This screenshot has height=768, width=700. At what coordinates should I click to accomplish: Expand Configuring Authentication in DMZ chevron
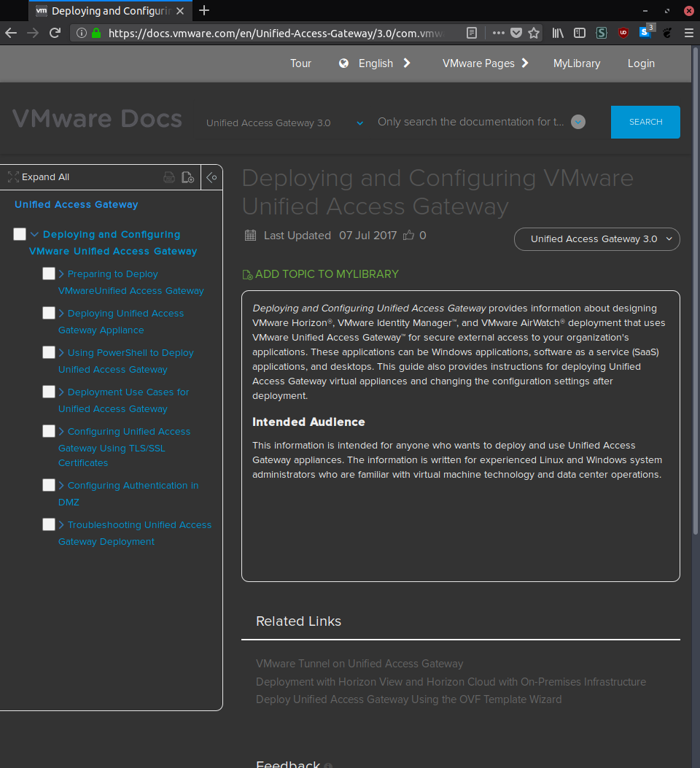[x=61, y=485]
